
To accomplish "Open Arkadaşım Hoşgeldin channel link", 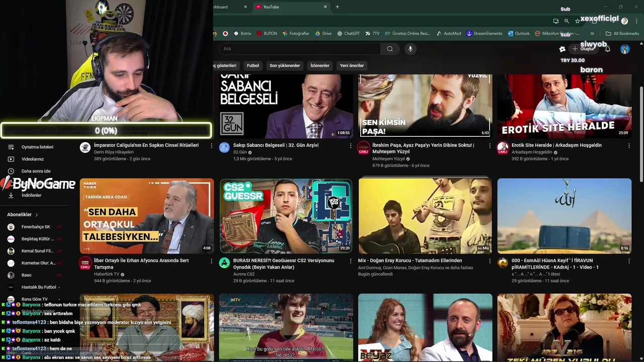I will [x=532, y=152].
